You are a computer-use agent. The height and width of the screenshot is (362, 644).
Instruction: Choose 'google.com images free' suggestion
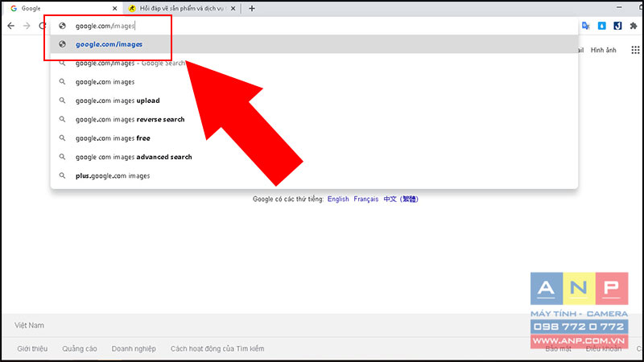pyautogui.click(x=314, y=138)
